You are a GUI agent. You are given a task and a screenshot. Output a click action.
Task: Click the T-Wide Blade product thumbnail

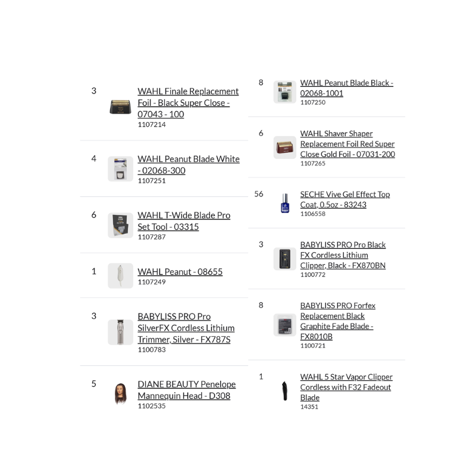pyautogui.click(x=120, y=226)
